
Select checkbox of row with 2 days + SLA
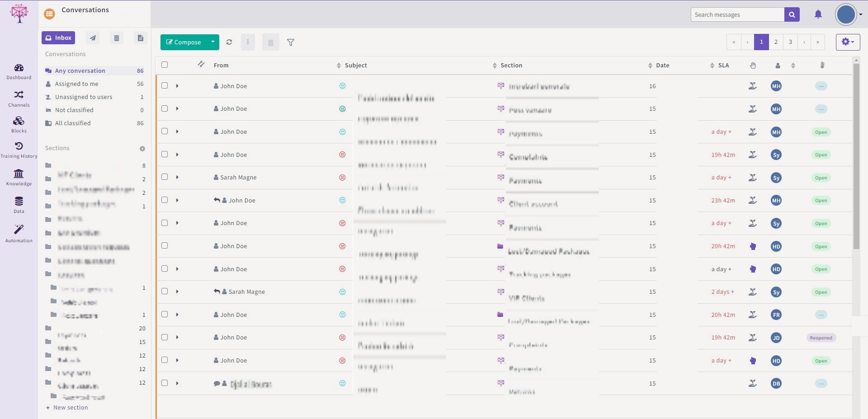pos(165,291)
